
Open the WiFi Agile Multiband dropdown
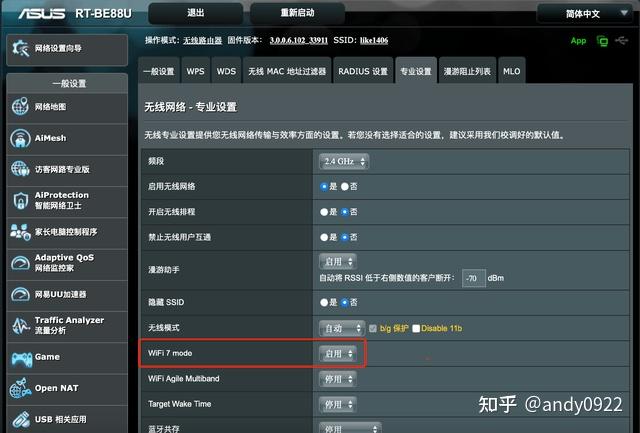pos(338,379)
